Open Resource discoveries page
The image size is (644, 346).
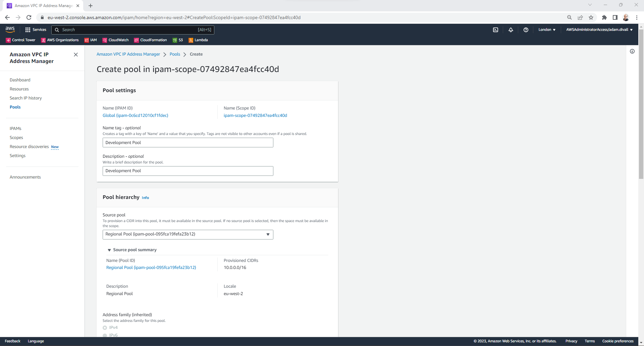tap(29, 147)
